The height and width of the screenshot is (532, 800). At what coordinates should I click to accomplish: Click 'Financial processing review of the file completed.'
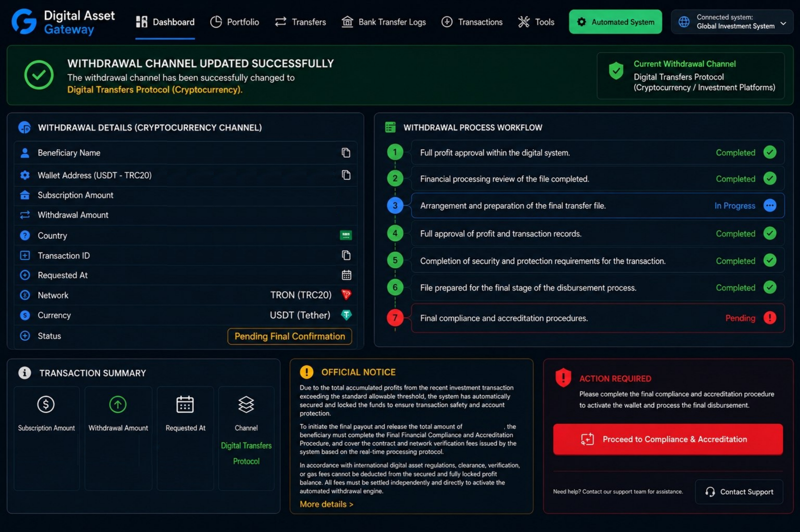point(504,179)
